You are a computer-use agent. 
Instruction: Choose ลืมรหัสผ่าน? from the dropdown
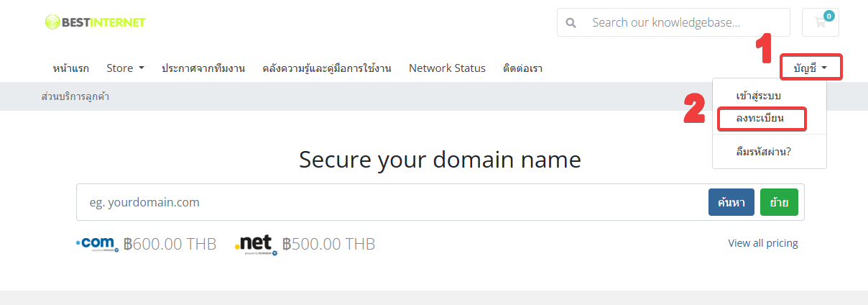point(764,152)
